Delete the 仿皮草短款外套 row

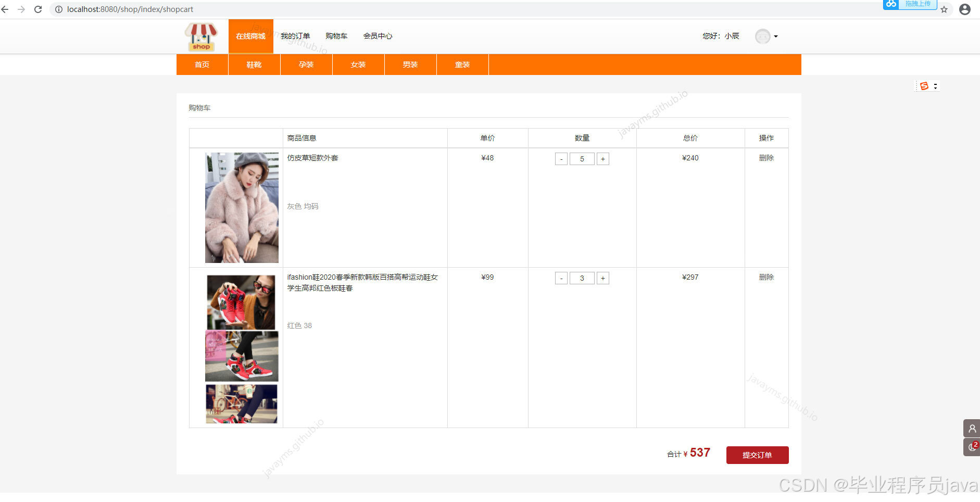click(x=766, y=158)
